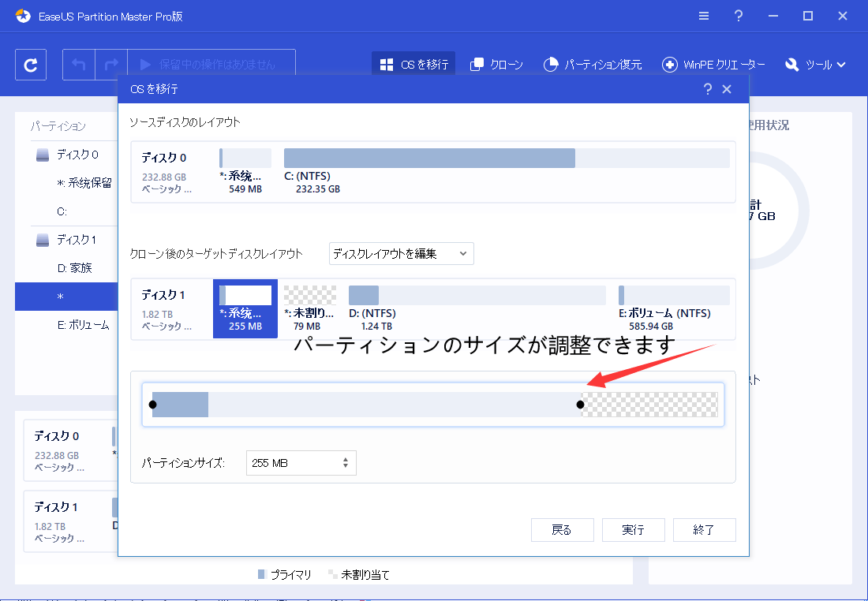Click ディスク 1 target disk label

(163, 295)
